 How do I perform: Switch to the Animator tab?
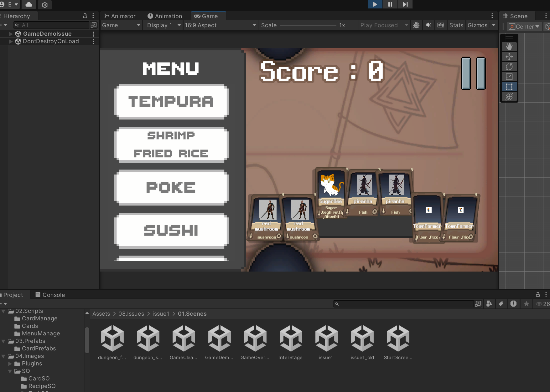[120, 16]
